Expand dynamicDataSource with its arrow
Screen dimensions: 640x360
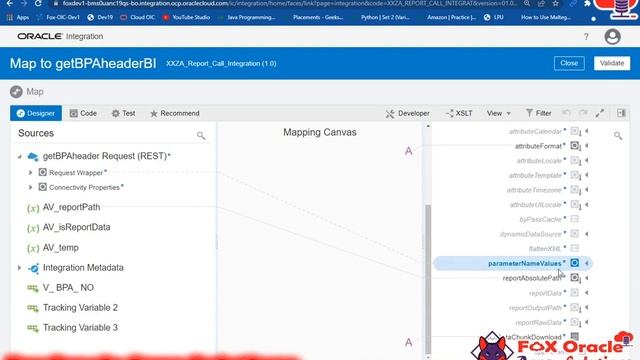[587, 234]
